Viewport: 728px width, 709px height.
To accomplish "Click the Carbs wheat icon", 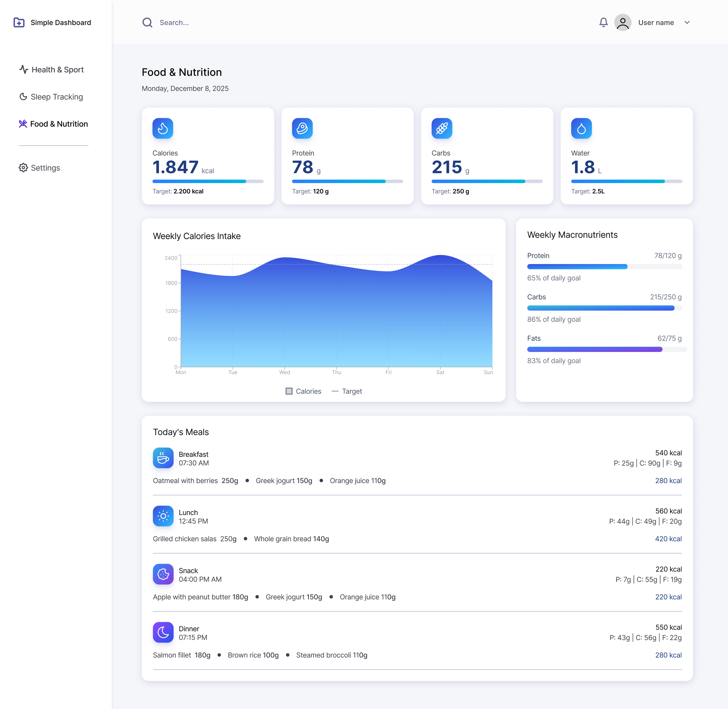I will 442,128.
